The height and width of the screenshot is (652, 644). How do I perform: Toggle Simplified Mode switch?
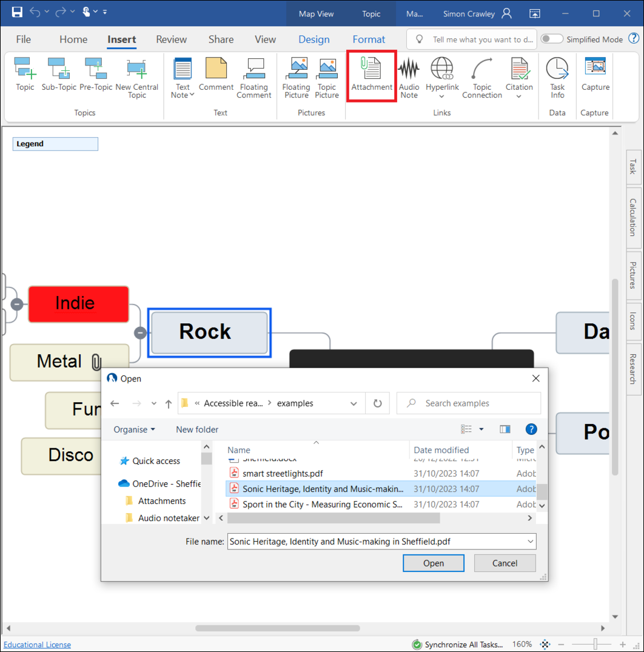[551, 39]
